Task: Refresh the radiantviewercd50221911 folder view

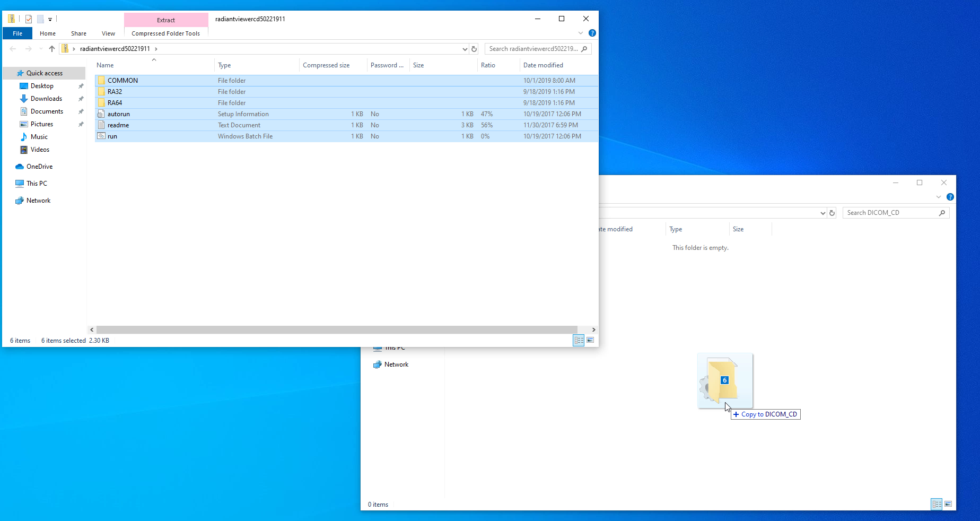Action: [474, 49]
